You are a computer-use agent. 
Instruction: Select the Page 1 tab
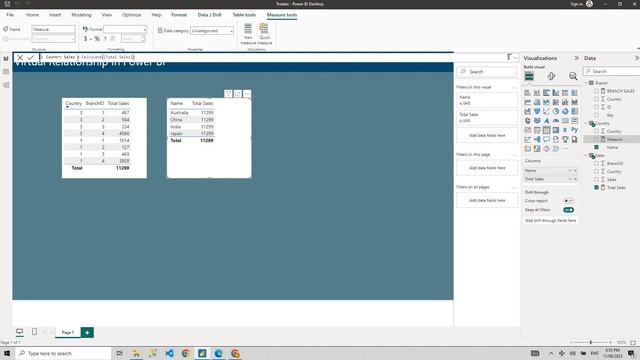tap(68, 332)
